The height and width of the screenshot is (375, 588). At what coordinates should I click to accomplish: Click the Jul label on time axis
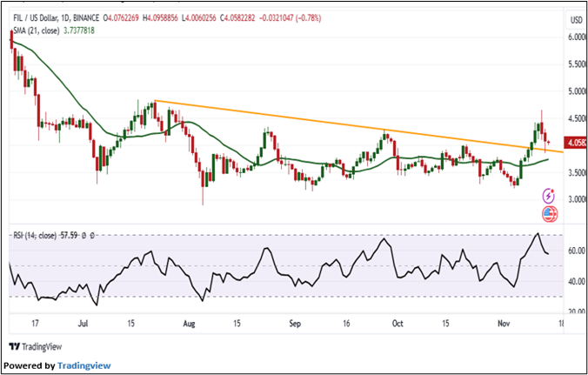pos(84,324)
